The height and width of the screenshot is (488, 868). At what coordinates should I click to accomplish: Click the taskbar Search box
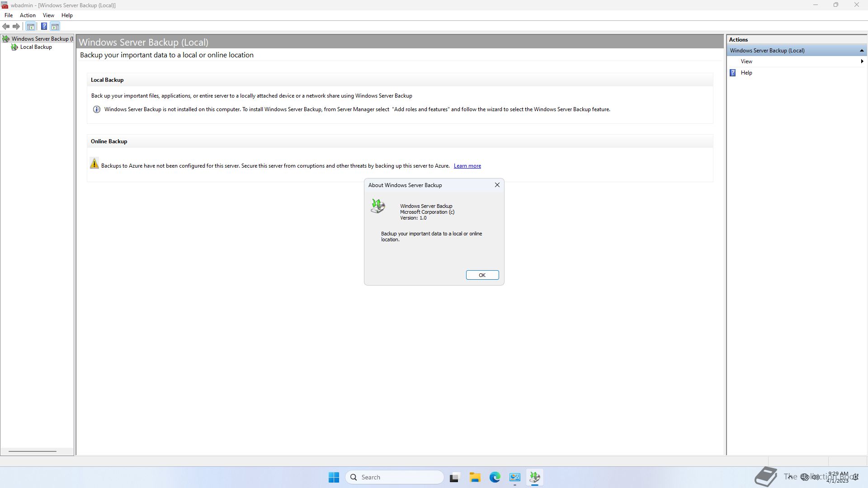(395, 477)
